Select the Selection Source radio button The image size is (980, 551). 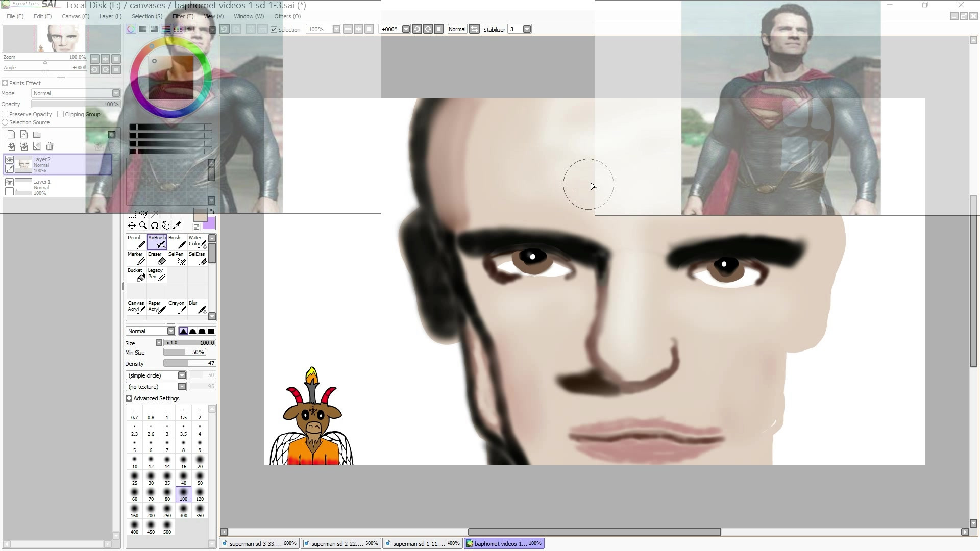tap(5, 122)
